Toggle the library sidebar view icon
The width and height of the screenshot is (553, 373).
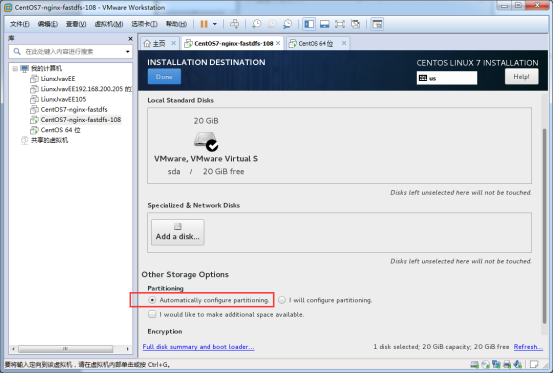coord(309,24)
